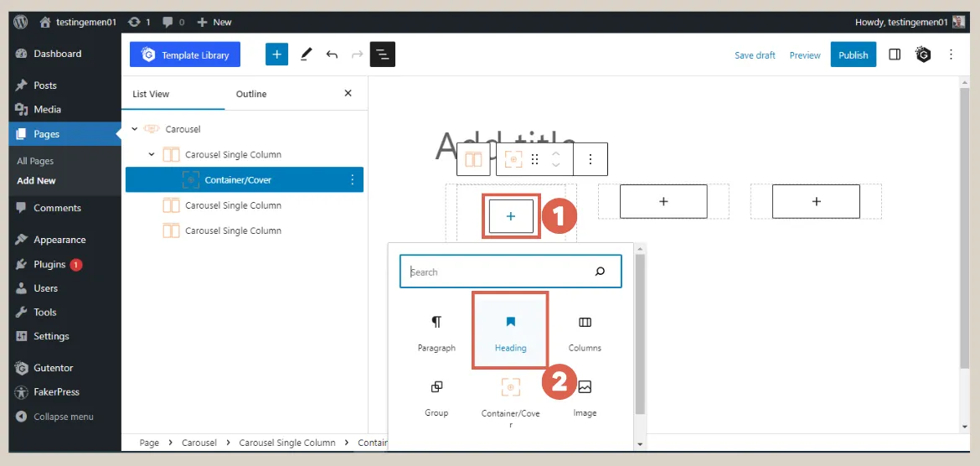Select the pencil Tools icon
This screenshot has width=980, height=466.
(x=306, y=54)
